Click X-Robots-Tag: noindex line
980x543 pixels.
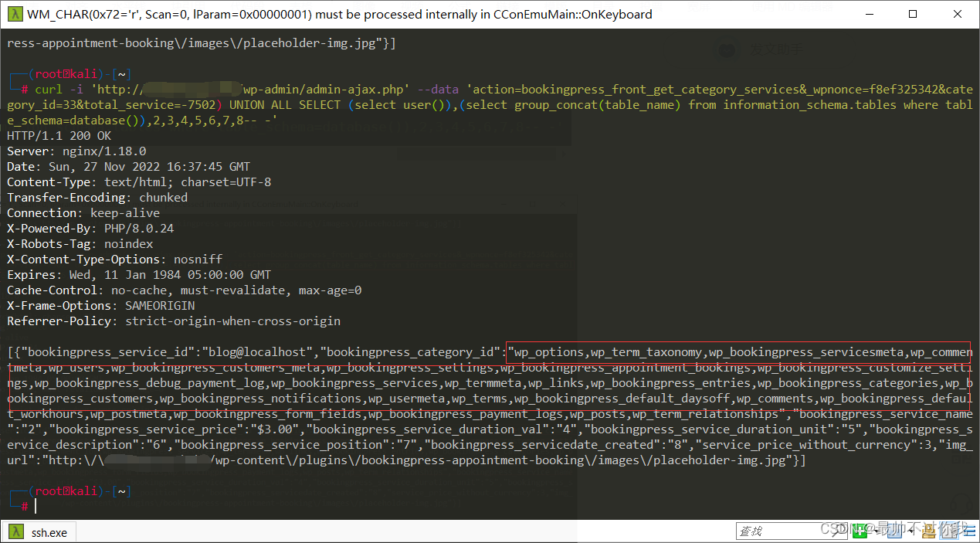pyautogui.click(x=80, y=244)
